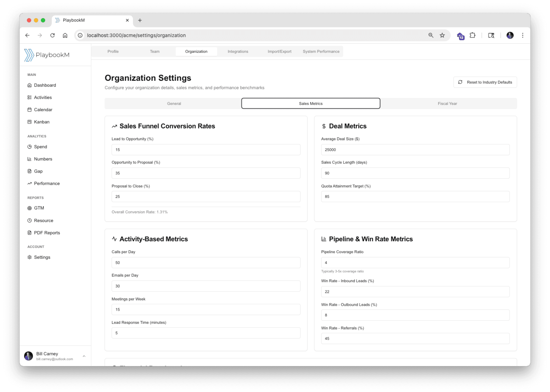Image resolution: width=550 pixels, height=392 pixels.
Task: Open the GTM report
Action: pyautogui.click(x=39, y=208)
